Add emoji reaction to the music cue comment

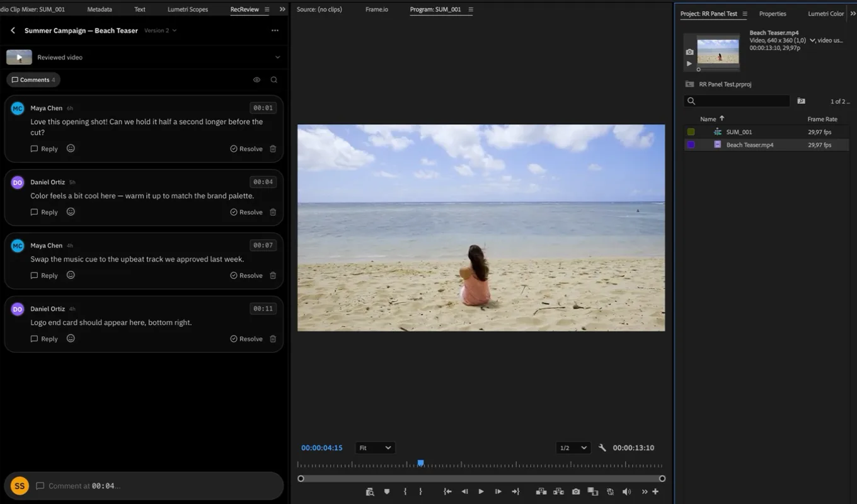click(71, 275)
